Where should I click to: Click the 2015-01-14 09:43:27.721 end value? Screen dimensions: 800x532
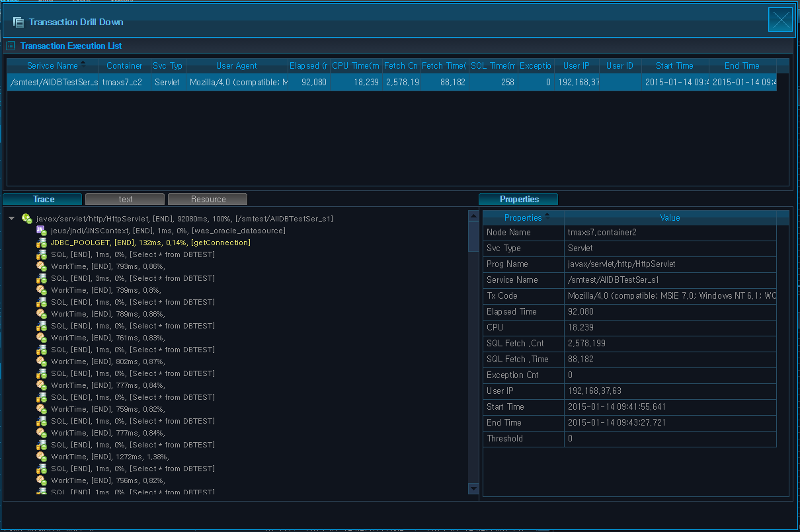coord(617,423)
